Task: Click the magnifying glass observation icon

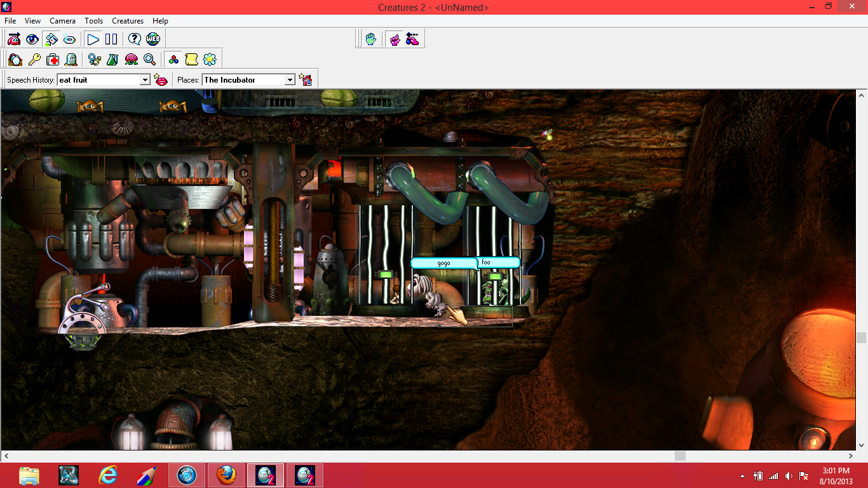Action: (x=149, y=60)
